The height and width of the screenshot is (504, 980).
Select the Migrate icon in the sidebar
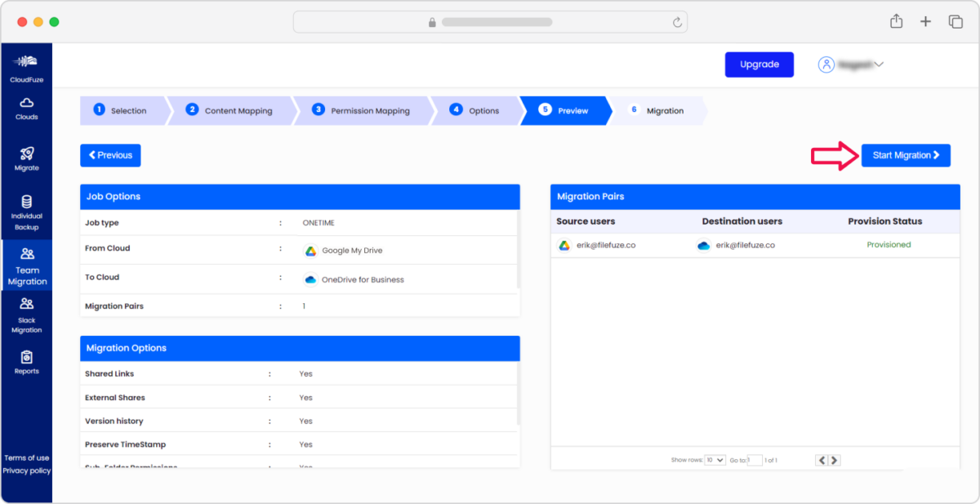tap(27, 158)
